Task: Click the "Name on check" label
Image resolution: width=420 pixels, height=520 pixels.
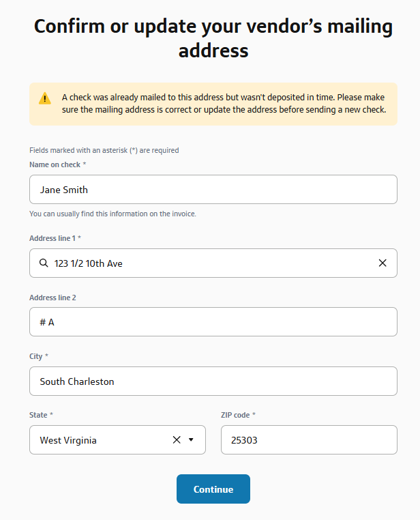Action: pos(57,164)
